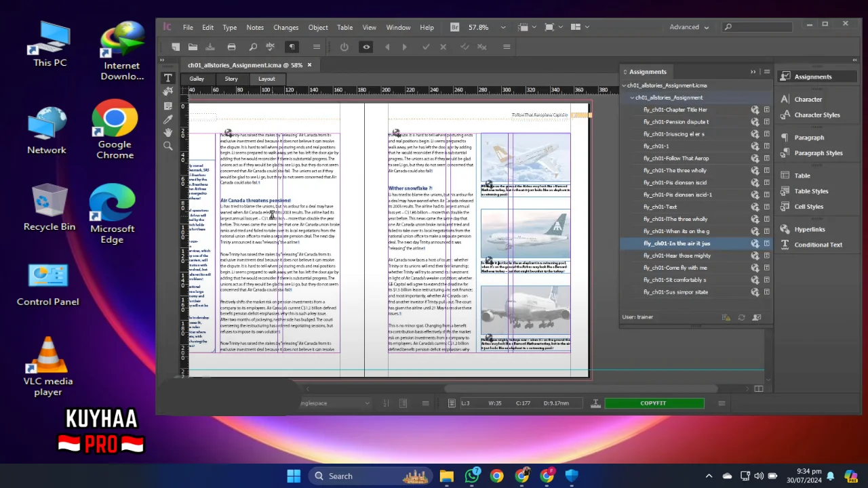Toggle Show/Hide Changes eye button
The image size is (868, 488).
pos(366,47)
